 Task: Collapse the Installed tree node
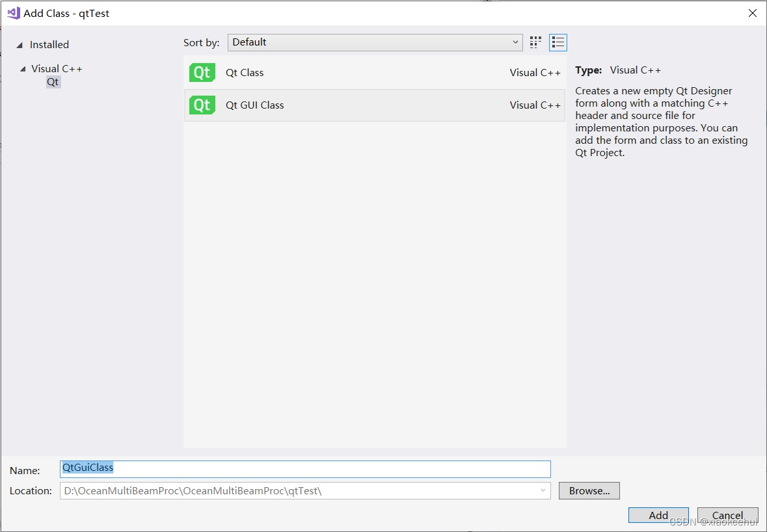[20, 45]
